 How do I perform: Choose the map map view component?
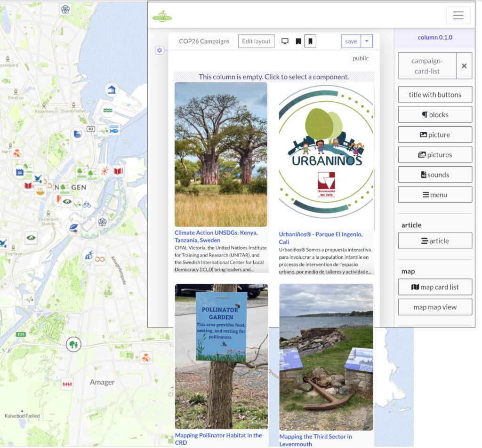[x=435, y=307]
